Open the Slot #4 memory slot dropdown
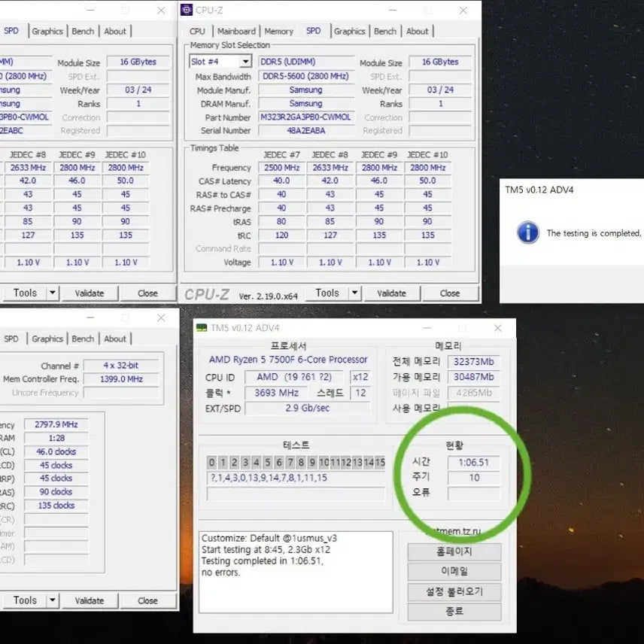Viewport: 644px width, 644px height. tap(245, 62)
